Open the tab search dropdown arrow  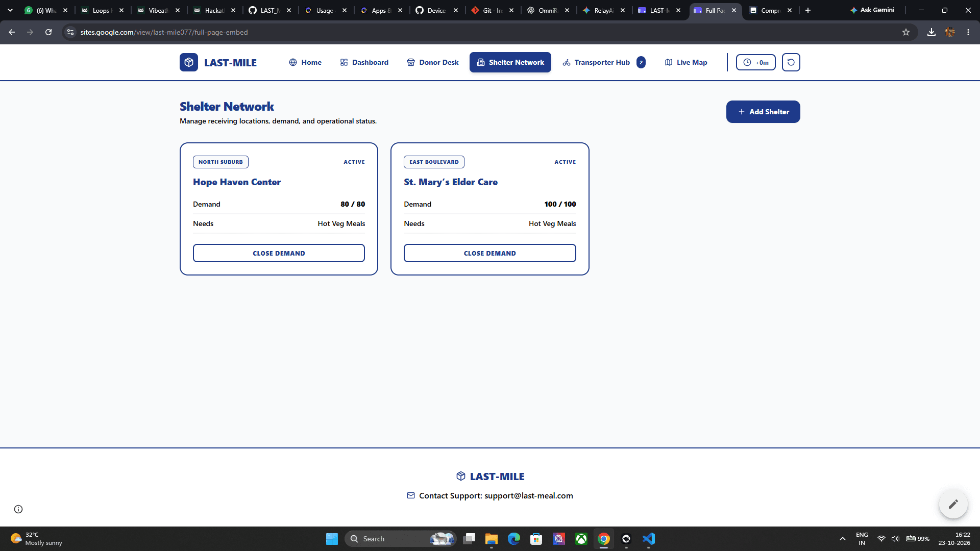pos(10,10)
